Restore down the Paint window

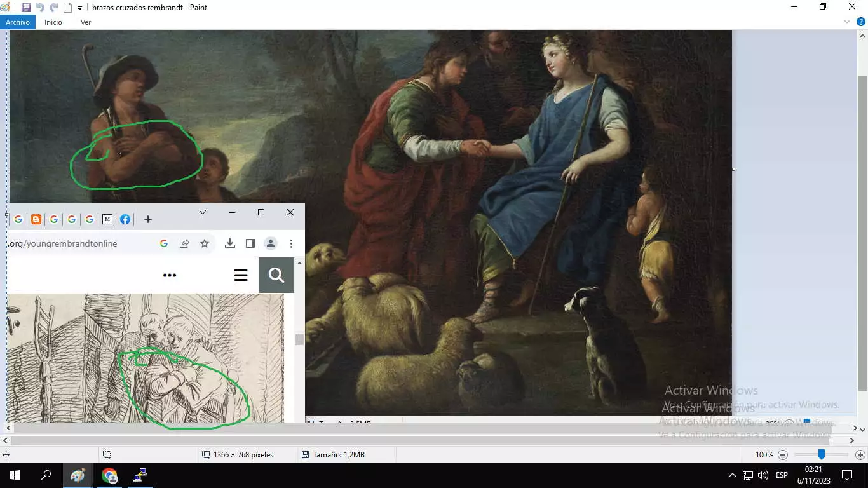[823, 7]
